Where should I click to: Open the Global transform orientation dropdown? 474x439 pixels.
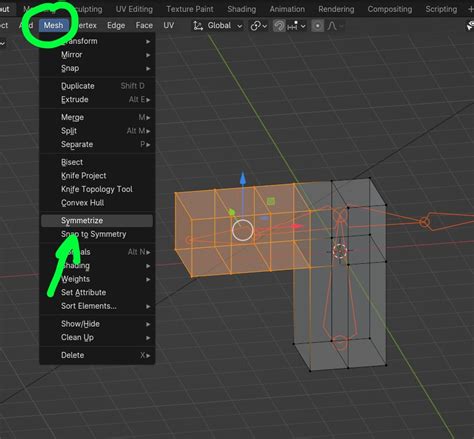218,26
